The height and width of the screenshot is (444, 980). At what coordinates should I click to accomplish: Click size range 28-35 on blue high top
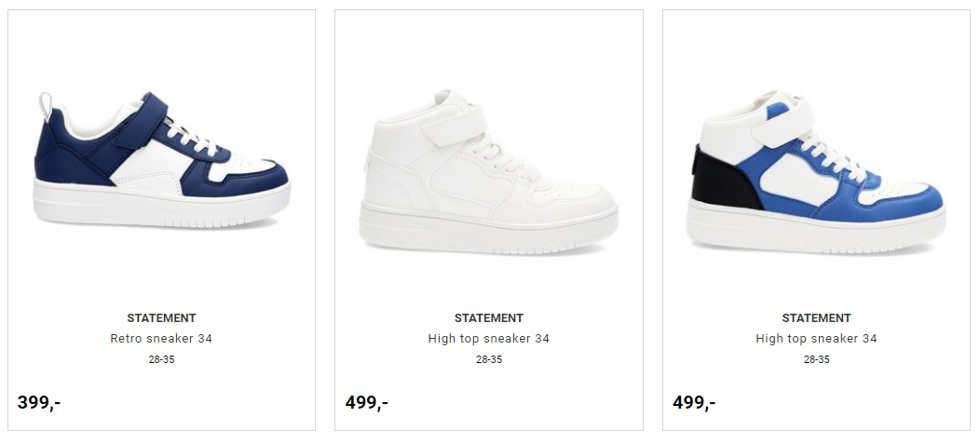(816, 359)
